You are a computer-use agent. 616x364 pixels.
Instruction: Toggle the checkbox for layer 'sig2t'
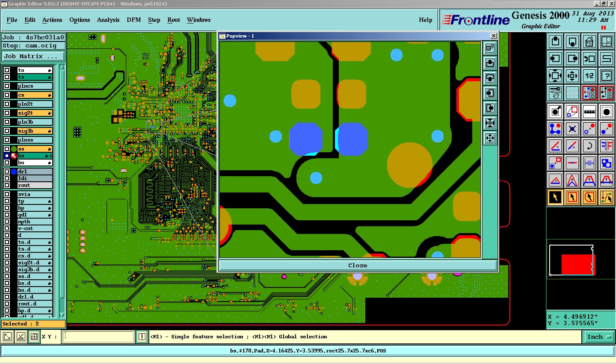[x=7, y=113]
